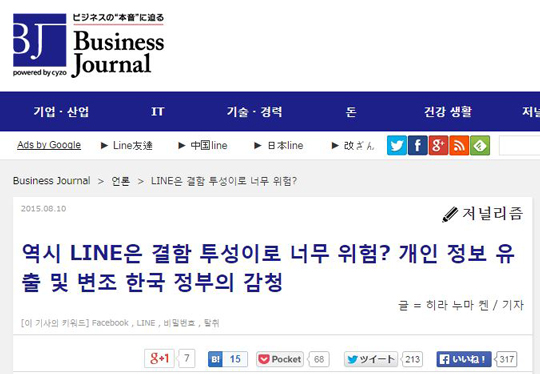Open the Facebook page icon
The width and height of the screenshot is (540, 374).
click(x=418, y=145)
